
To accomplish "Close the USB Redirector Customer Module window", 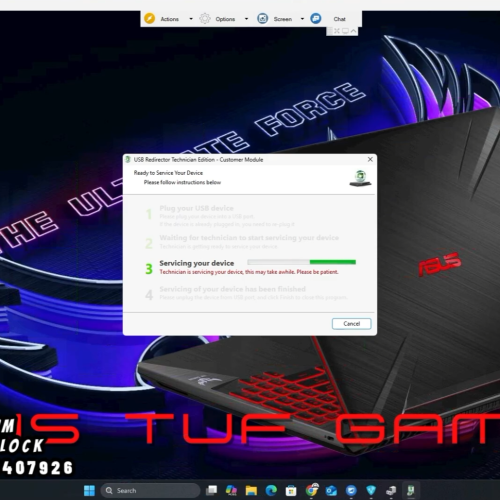I will tap(370, 159).
